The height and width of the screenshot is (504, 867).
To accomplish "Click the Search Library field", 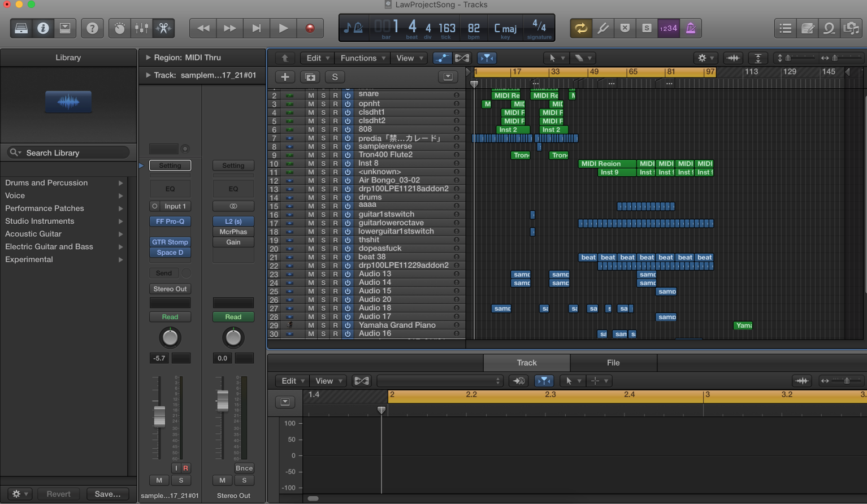I will click(68, 153).
